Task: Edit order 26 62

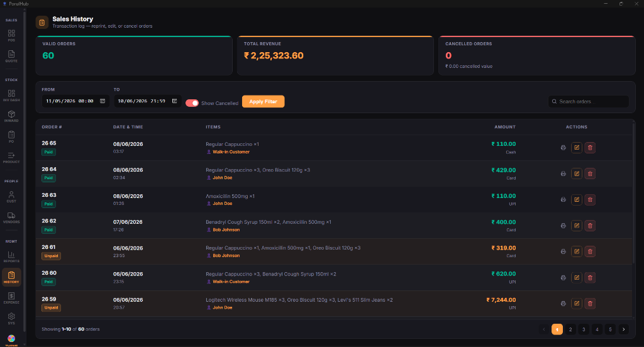Action: pyautogui.click(x=577, y=226)
